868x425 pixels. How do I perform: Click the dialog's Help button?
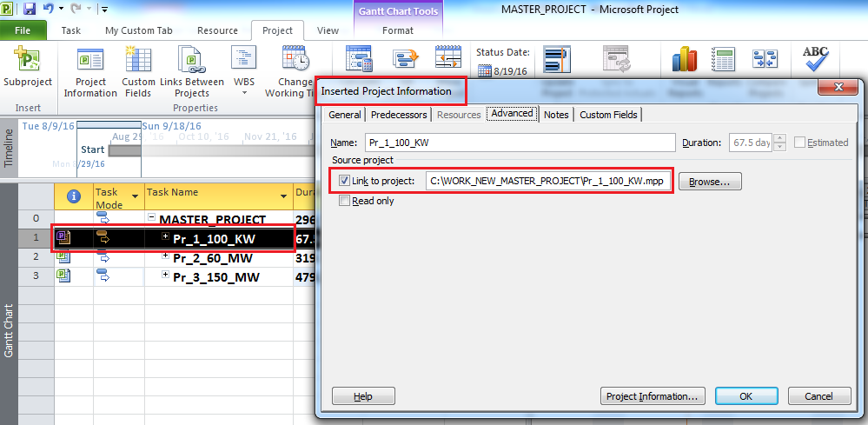coord(363,396)
